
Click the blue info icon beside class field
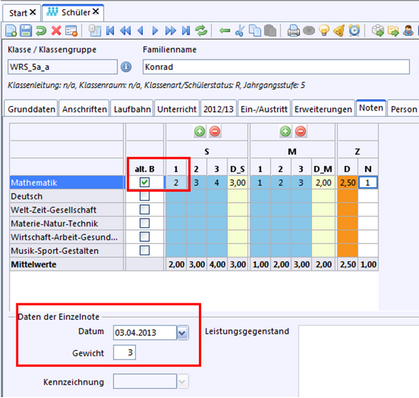click(126, 67)
